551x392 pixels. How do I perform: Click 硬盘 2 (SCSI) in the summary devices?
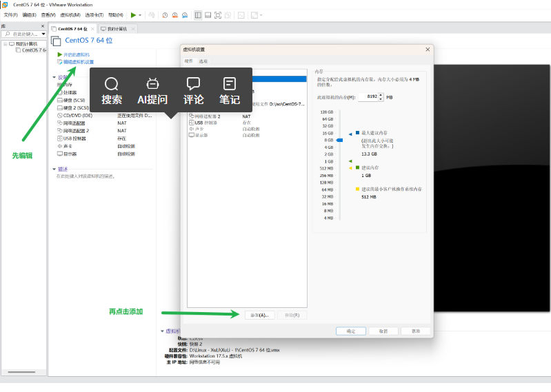[x=73, y=107]
